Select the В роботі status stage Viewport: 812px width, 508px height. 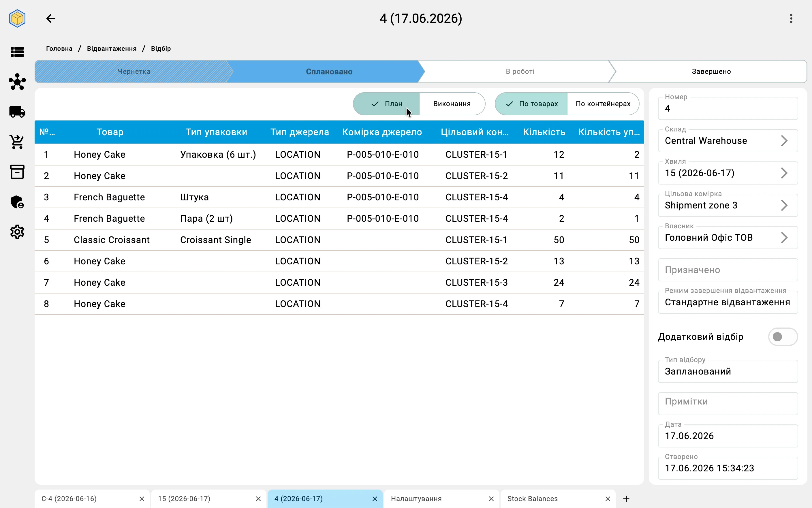click(520, 72)
